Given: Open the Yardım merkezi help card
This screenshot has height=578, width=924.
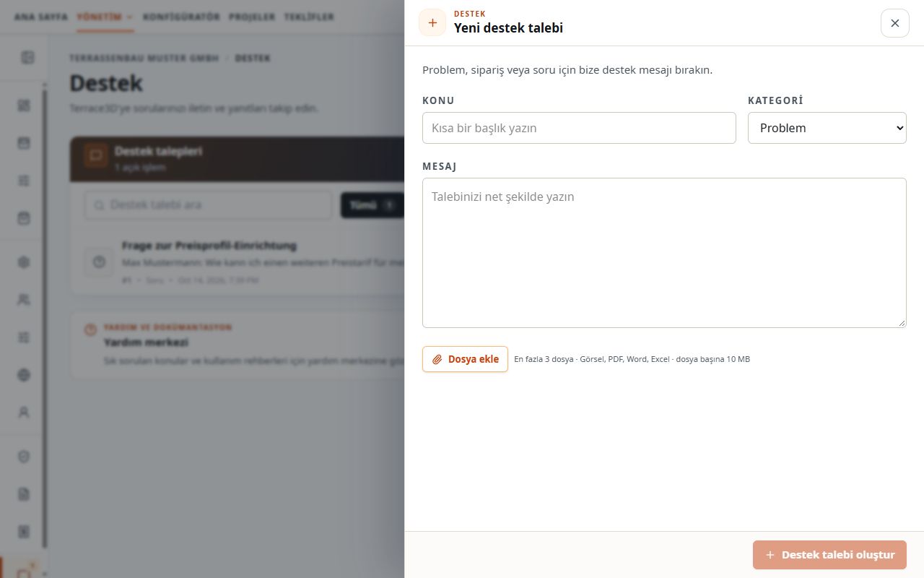Looking at the screenshot, I should [238, 345].
